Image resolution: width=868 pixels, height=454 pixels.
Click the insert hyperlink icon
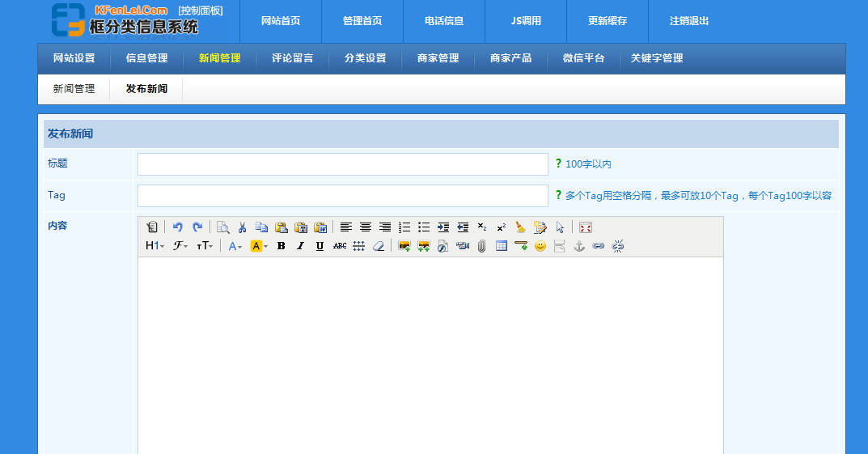click(x=599, y=246)
